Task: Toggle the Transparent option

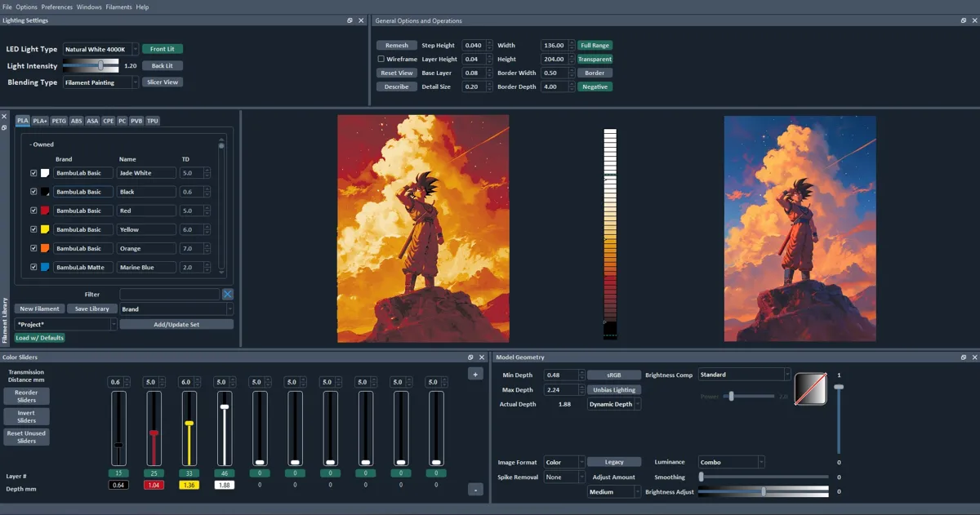Action: tap(595, 60)
